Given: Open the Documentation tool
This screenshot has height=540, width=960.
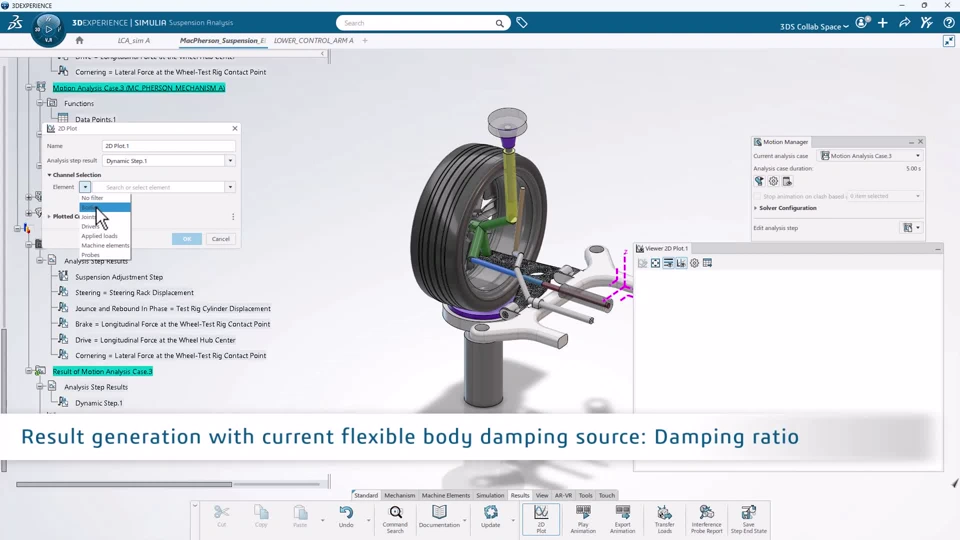Looking at the screenshot, I should [x=439, y=516].
